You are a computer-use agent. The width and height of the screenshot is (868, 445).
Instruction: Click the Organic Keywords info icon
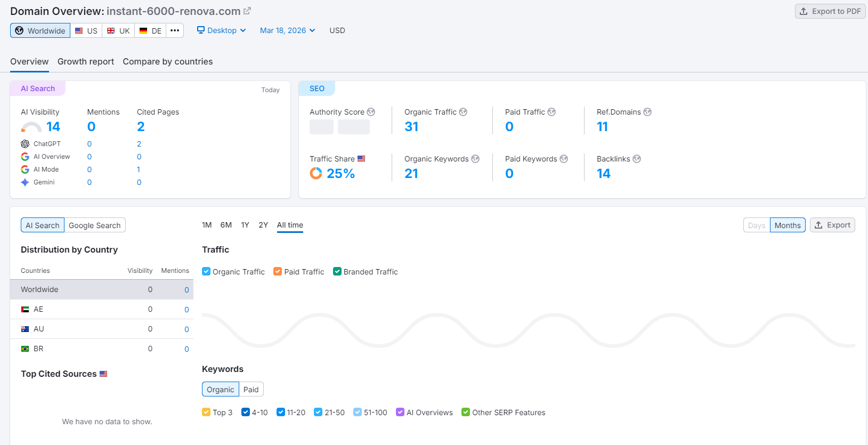[475, 159]
